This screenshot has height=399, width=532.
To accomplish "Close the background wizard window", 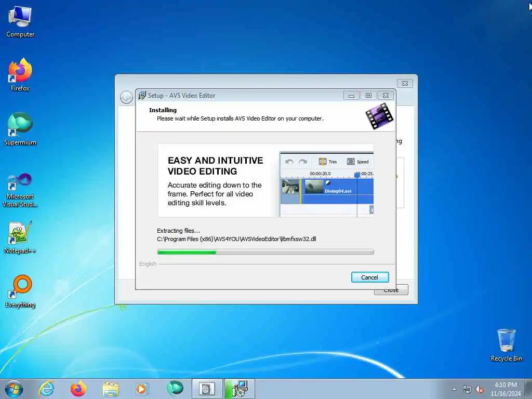I will pyautogui.click(x=405, y=84).
